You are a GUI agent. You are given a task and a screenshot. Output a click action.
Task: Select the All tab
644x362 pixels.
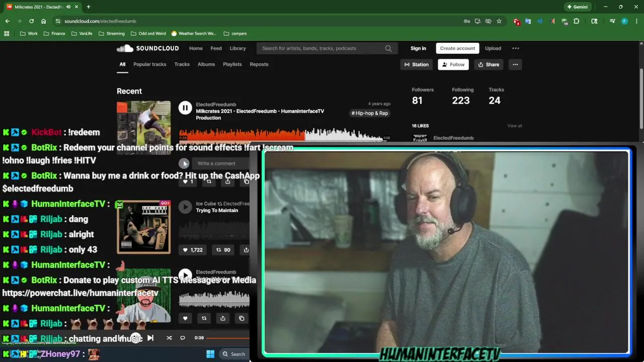[x=122, y=64]
